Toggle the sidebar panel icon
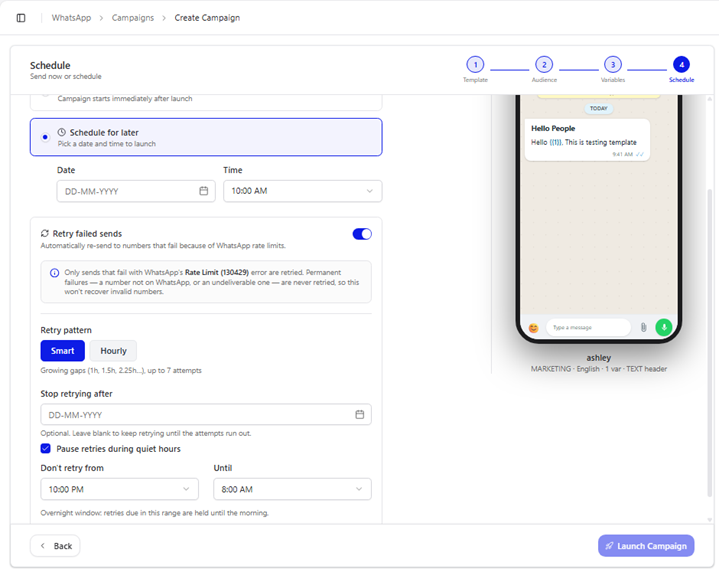Viewport: 719px width, 569px height. pyautogui.click(x=21, y=18)
